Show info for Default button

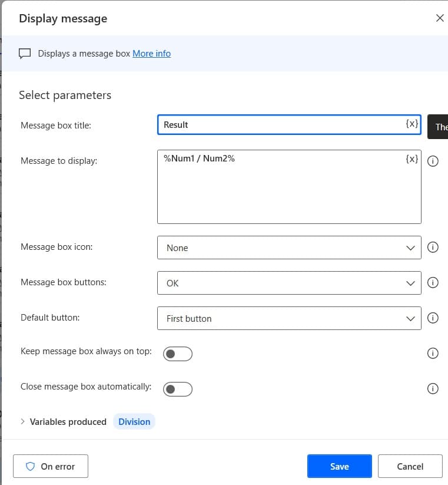tap(433, 318)
